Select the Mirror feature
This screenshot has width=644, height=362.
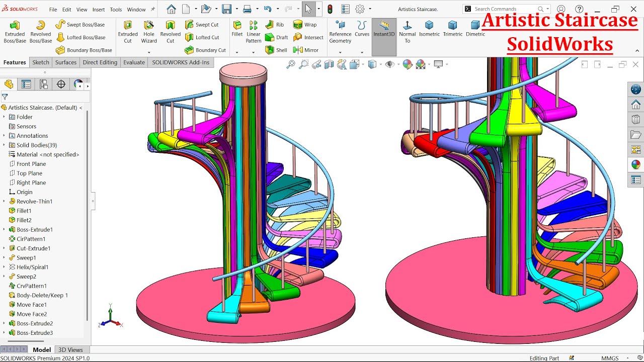tap(306, 50)
